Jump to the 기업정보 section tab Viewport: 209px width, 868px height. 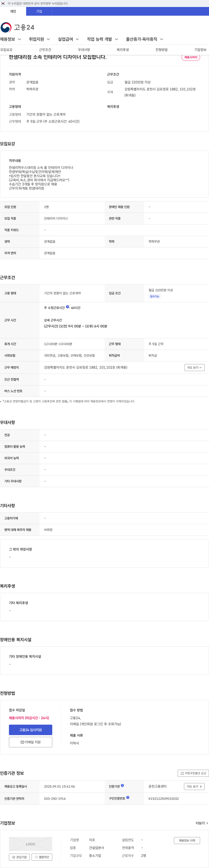click(200, 50)
